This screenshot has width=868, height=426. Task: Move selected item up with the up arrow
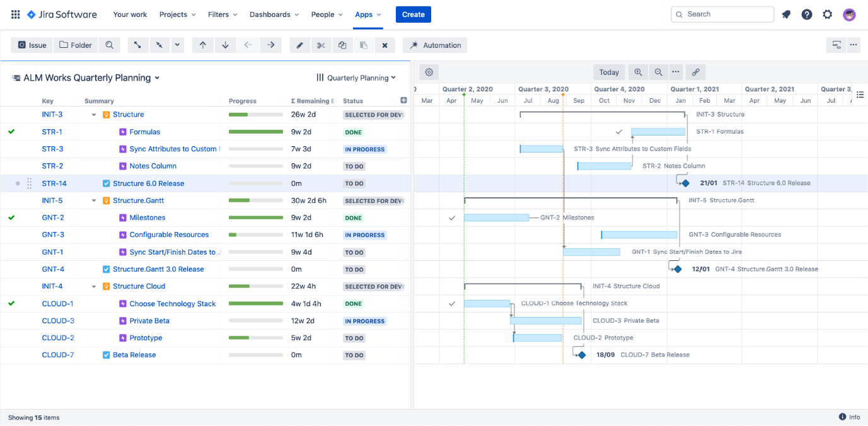point(202,45)
